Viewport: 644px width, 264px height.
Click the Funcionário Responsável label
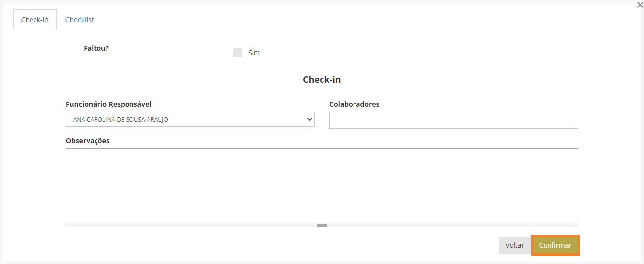pyautogui.click(x=109, y=104)
